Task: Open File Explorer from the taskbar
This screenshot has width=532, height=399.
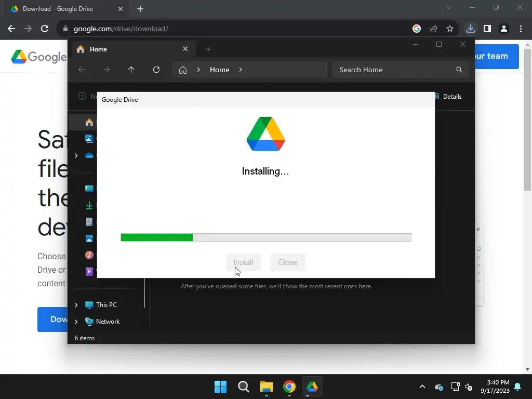Action: pos(267,387)
